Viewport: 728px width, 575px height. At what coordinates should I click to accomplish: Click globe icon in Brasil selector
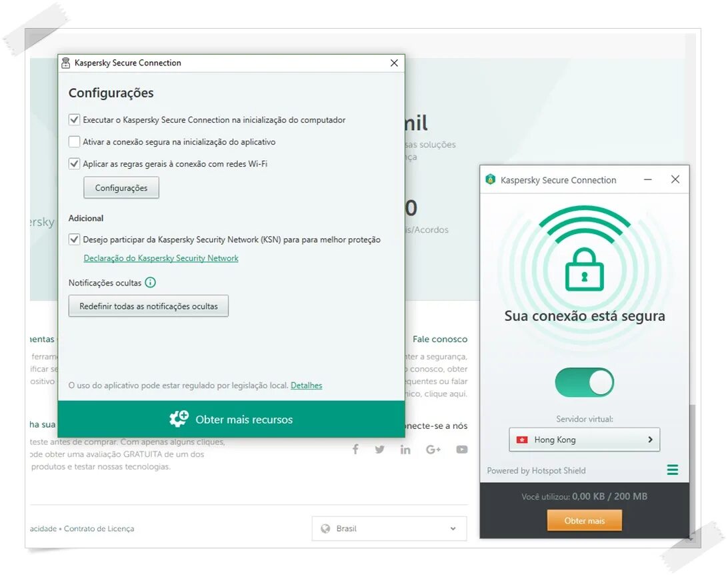click(325, 528)
